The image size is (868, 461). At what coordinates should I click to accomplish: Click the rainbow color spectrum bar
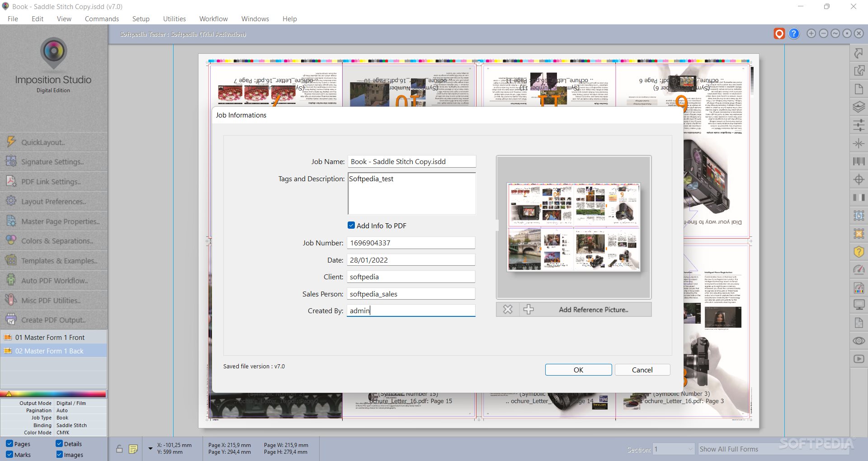pos(53,394)
